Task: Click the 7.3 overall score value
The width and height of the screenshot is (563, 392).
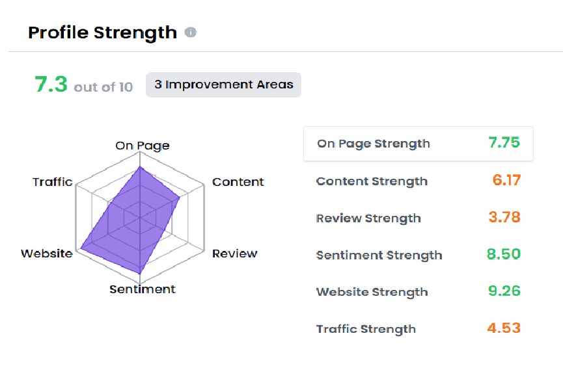Action: coord(51,85)
